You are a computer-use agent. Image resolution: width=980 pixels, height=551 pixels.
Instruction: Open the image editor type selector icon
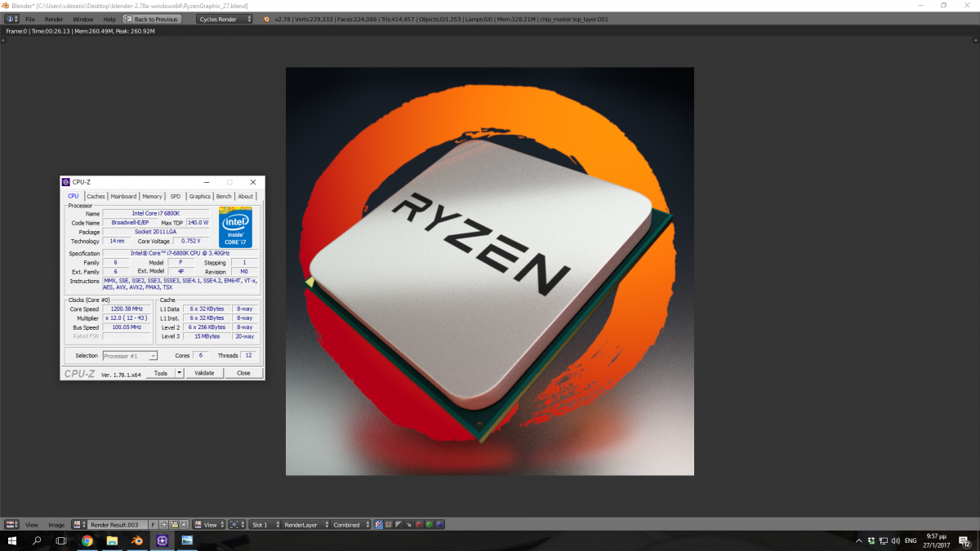click(x=11, y=525)
